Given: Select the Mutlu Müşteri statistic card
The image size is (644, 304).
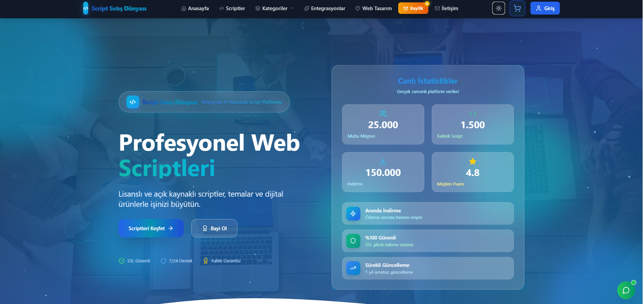Looking at the screenshot, I should 383,124.
